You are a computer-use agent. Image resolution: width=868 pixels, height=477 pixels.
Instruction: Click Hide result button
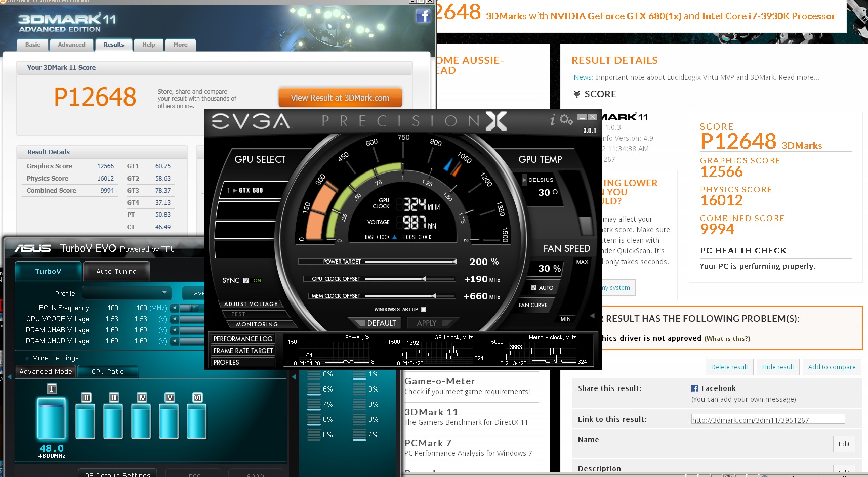[x=778, y=367]
